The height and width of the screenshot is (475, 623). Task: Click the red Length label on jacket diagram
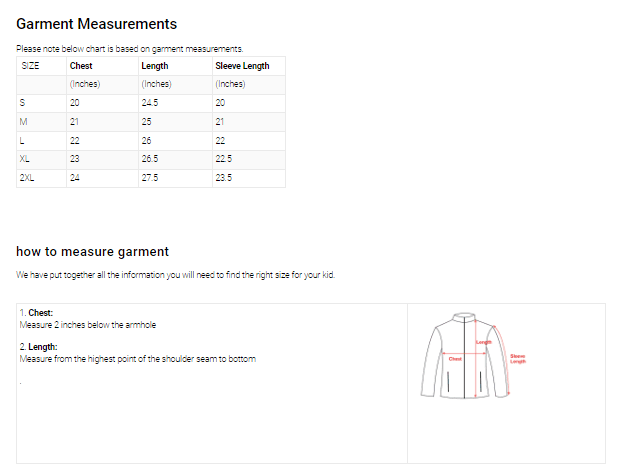coord(483,342)
